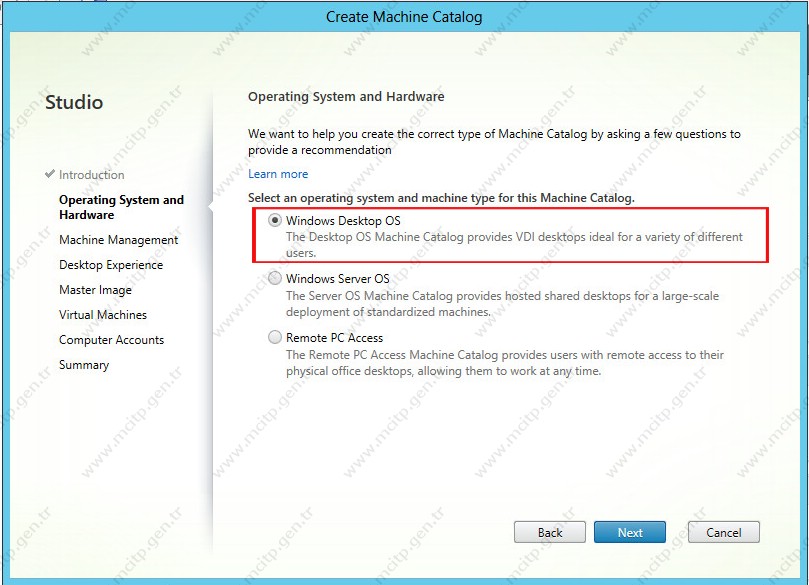
Task: Select the Remote PC Access radio button
Action: tap(275, 337)
